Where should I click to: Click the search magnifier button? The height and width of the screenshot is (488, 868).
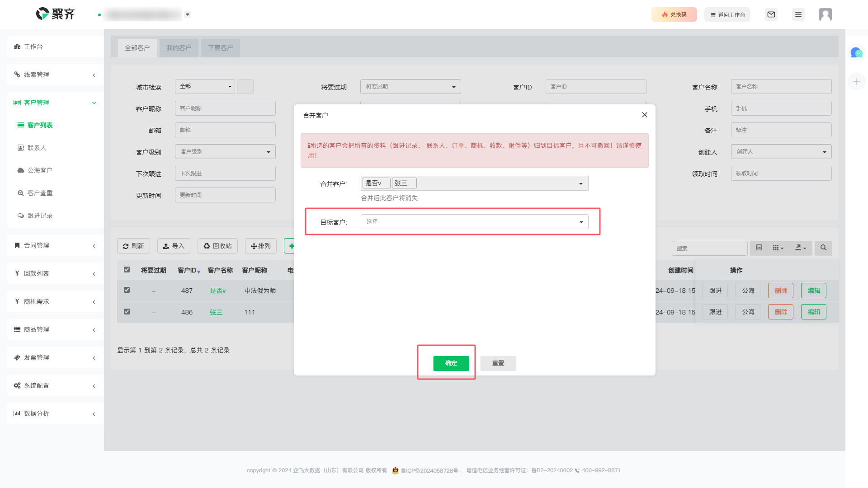tap(823, 248)
